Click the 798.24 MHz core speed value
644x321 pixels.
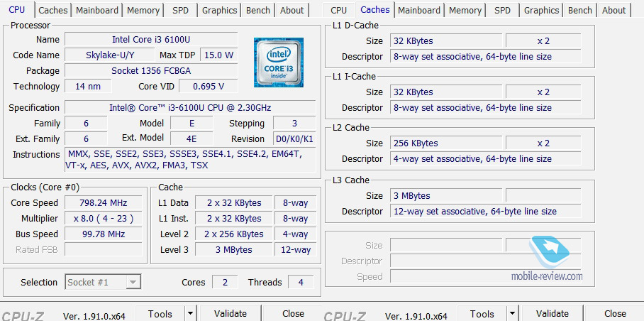click(x=104, y=202)
